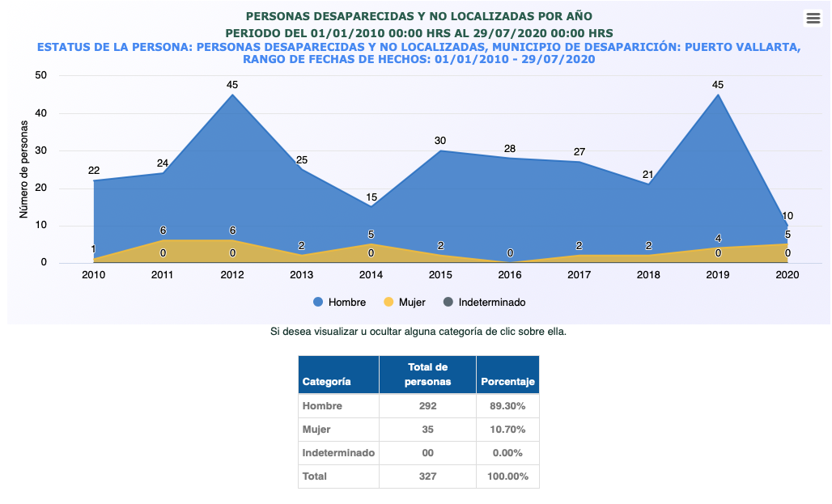Viewport: 832px width, 504px height.
Task: Select the Hombre row in the table
Action: [x=322, y=406]
